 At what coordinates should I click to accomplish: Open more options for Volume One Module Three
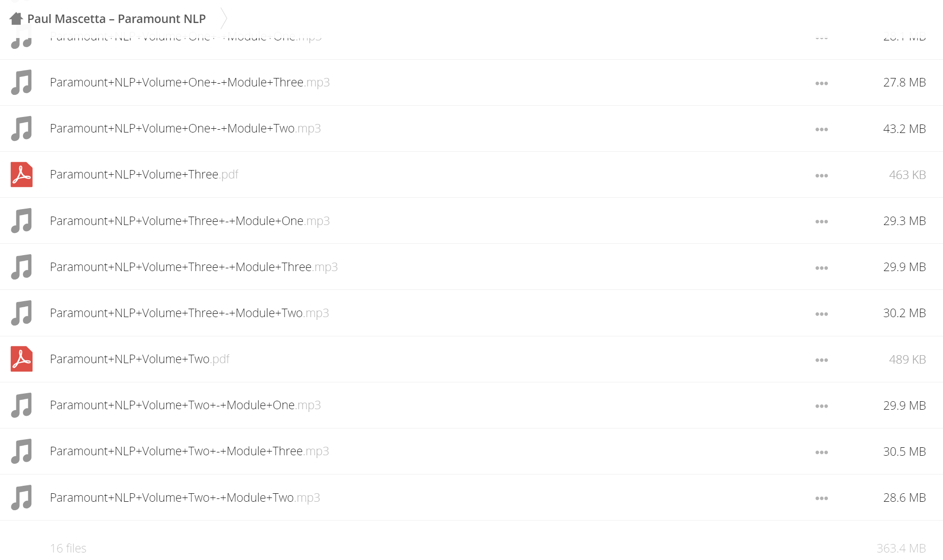pos(821,83)
